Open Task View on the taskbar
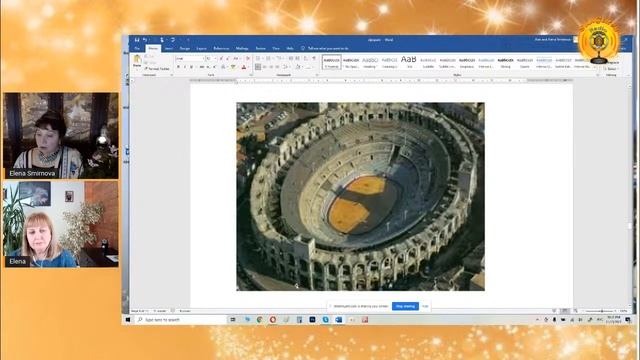 click(233, 320)
